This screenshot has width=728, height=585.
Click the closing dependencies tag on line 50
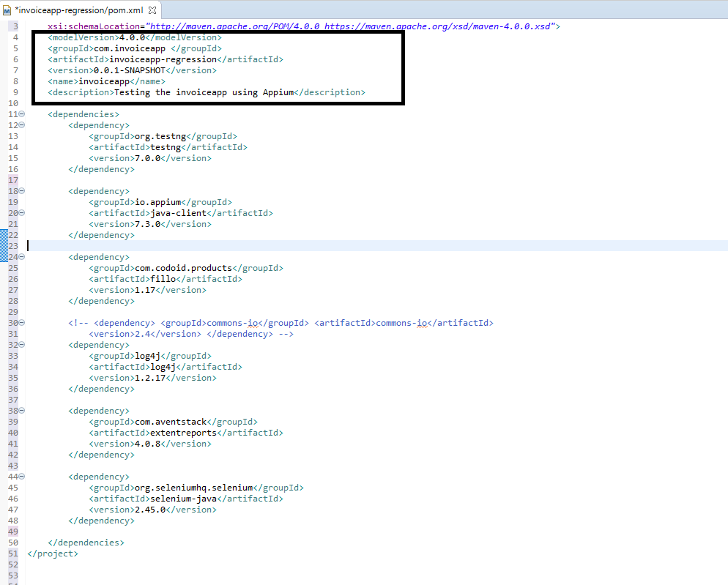pyautogui.click(x=86, y=543)
